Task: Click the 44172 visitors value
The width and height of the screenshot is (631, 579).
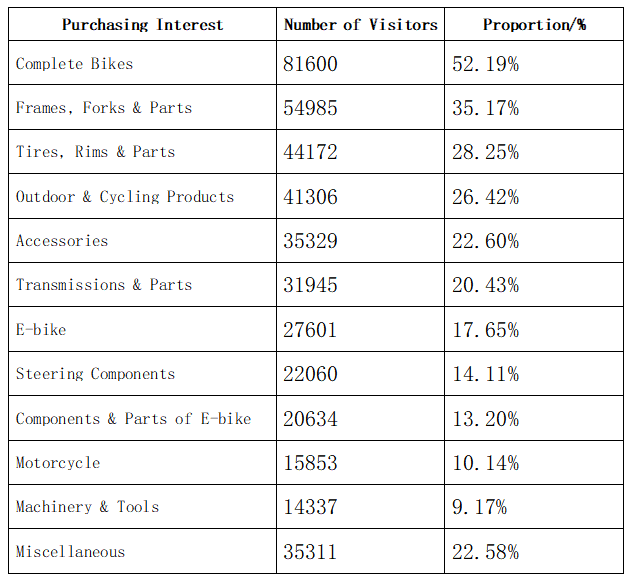Action: click(311, 153)
